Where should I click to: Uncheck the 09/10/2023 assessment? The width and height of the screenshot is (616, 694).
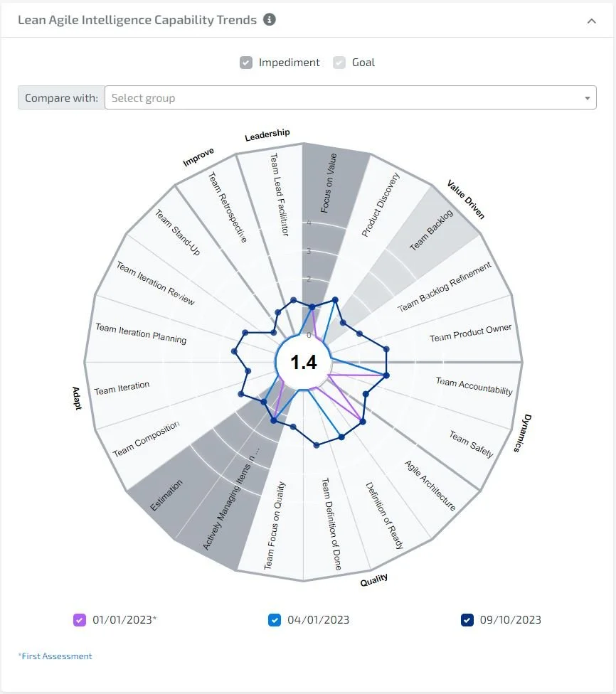click(x=466, y=619)
